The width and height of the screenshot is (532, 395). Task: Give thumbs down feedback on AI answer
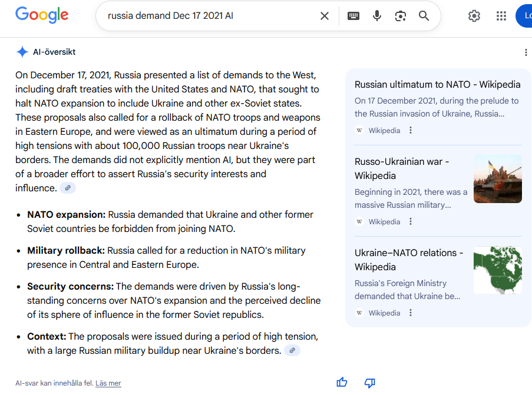click(369, 383)
